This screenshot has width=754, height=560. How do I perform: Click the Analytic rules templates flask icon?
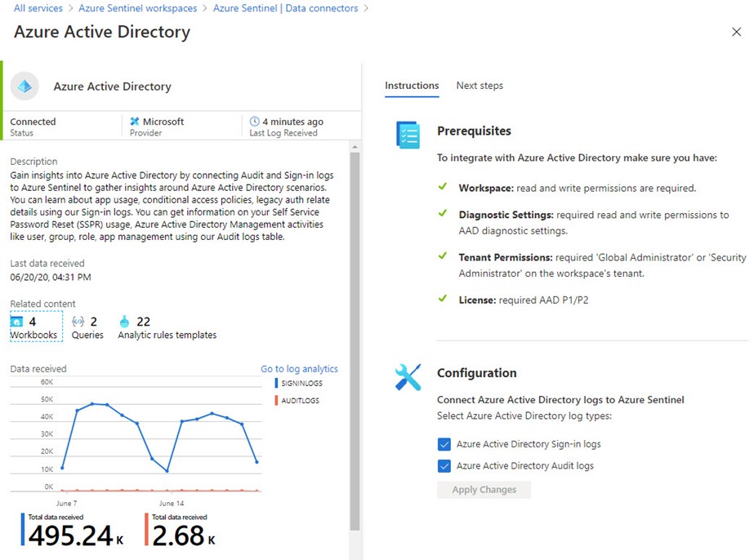coord(124,322)
